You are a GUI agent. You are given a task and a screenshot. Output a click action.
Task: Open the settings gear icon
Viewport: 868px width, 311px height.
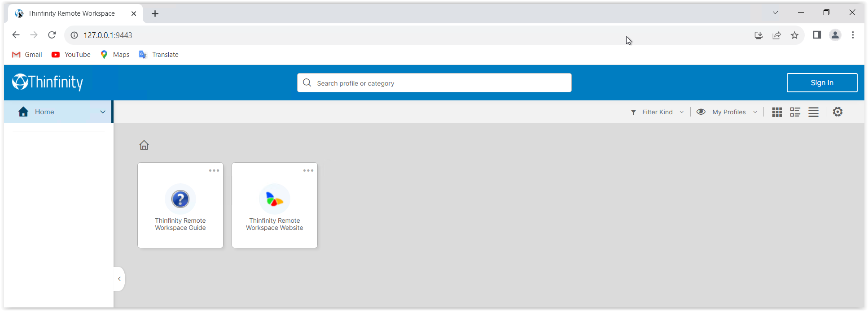click(837, 112)
